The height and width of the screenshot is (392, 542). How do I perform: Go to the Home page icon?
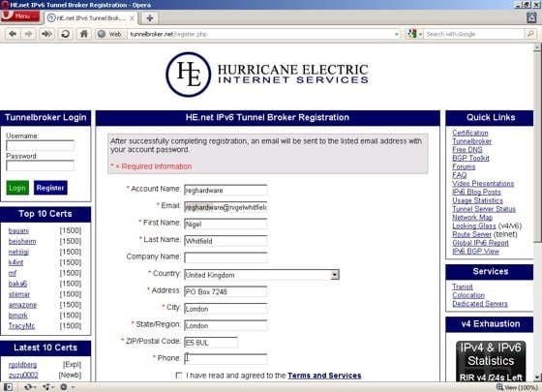click(x=83, y=34)
